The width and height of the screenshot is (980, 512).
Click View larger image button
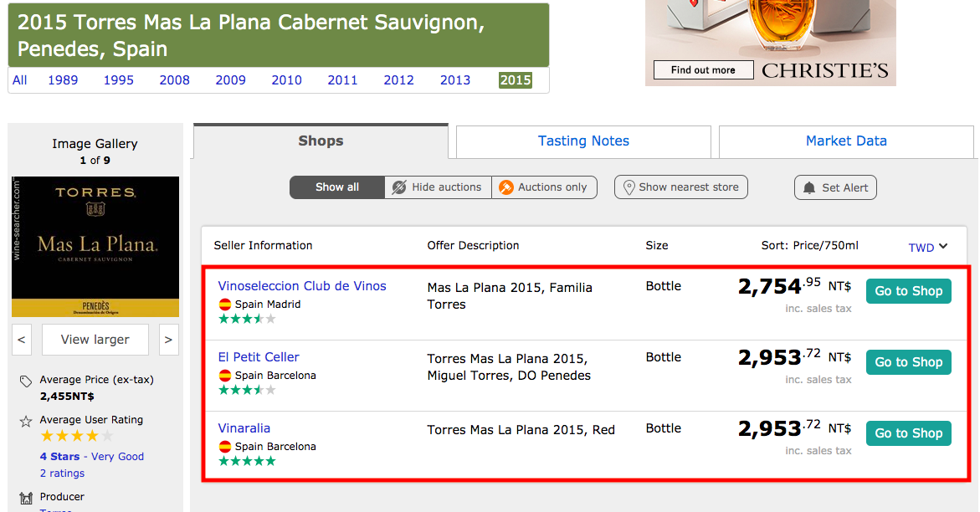[95, 340]
